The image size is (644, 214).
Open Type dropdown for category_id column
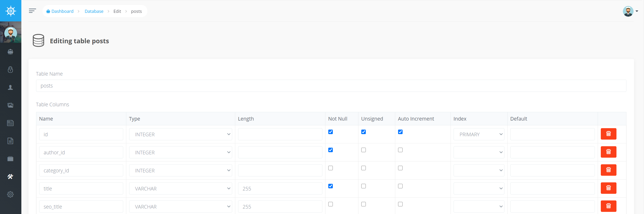point(180,170)
